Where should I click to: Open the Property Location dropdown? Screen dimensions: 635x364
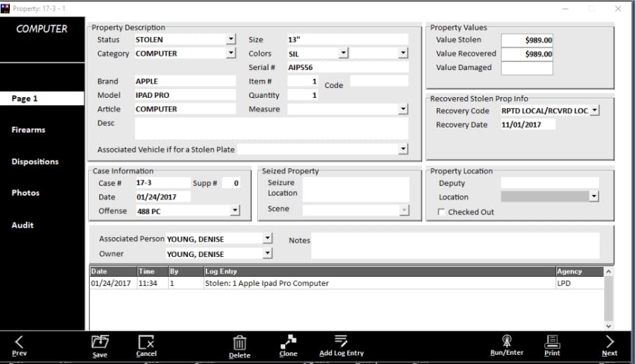pos(593,197)
